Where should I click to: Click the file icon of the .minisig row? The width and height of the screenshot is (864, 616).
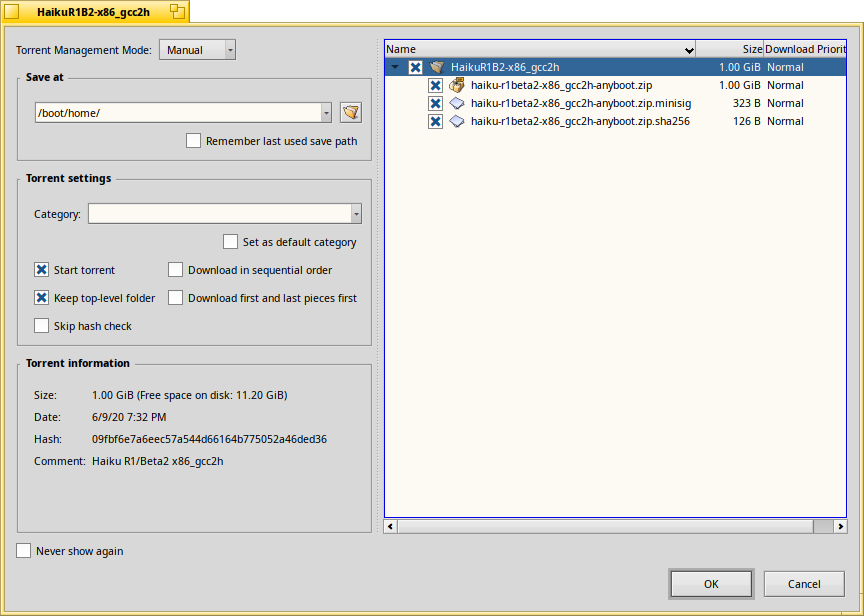click(457, 103)
